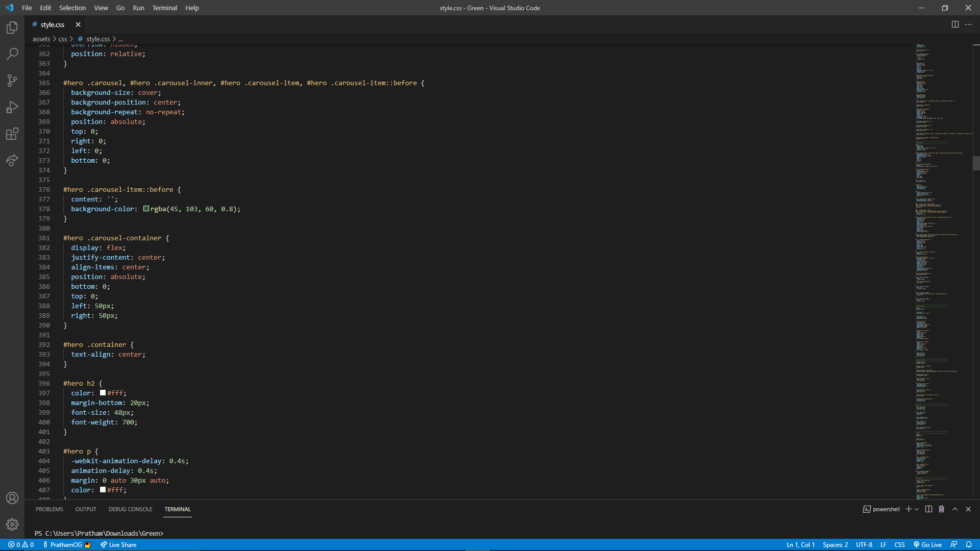Viewport: 980px width, 551px height.
Task: Open the Source Control view
Action: pyautogui.click(x=12, y=81)
